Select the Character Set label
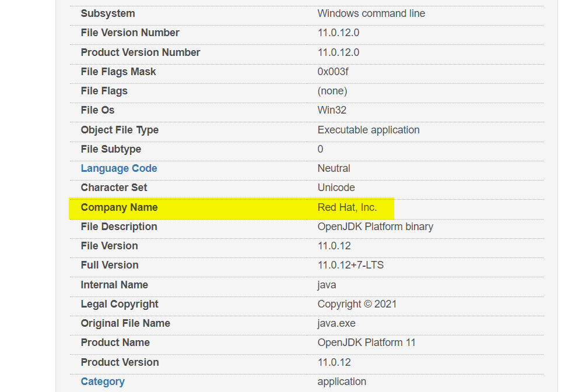The image size is (572, 392). click(x=114, y=188)
